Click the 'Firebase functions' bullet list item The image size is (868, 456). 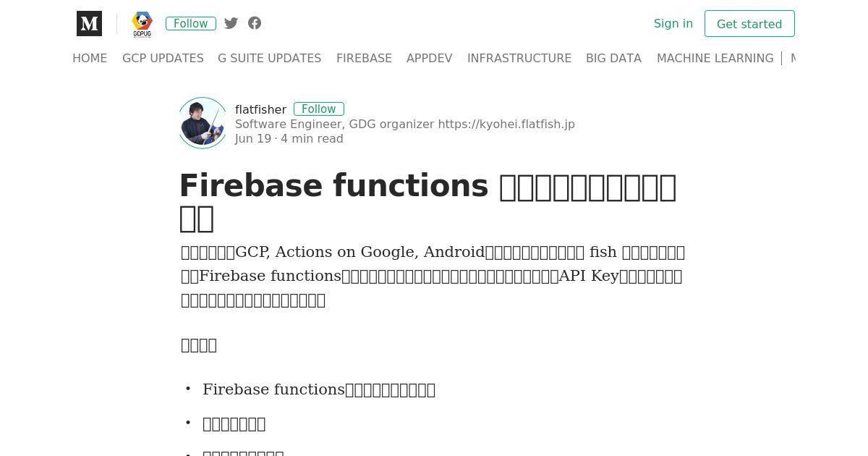[319, 389]
